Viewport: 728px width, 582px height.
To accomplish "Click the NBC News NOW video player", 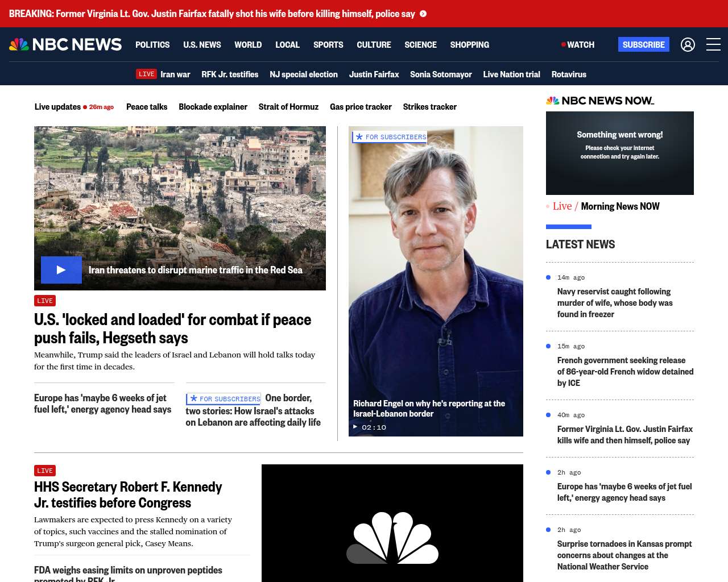I will (620, 153).
